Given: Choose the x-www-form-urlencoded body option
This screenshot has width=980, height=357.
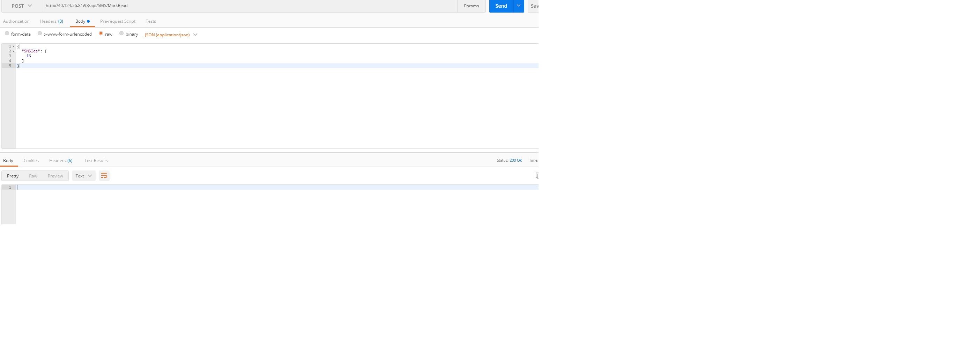Looking at the screenshot, I should pyautogui.click(x=39, y=34).
